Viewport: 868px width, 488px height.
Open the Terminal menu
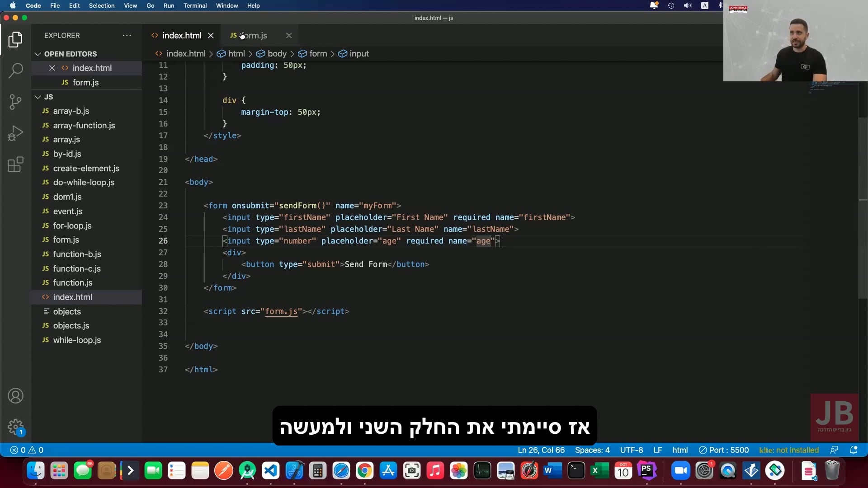point(195,6)
